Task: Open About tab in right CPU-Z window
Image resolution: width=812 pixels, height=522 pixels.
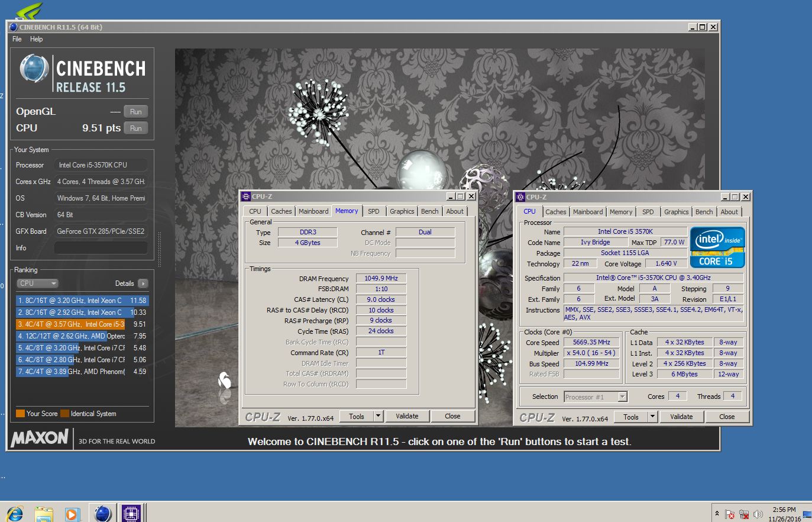Action: click(729, 212)
